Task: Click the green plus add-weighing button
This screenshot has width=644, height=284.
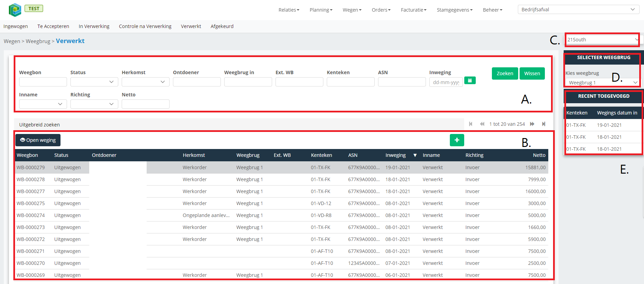Action: (457, 140)
